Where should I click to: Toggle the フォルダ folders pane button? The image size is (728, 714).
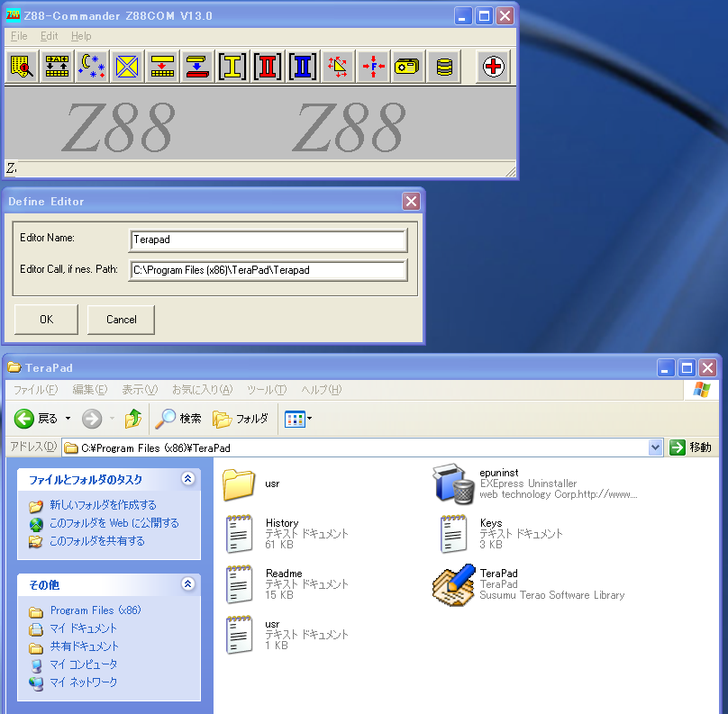(x=241, y=419)
